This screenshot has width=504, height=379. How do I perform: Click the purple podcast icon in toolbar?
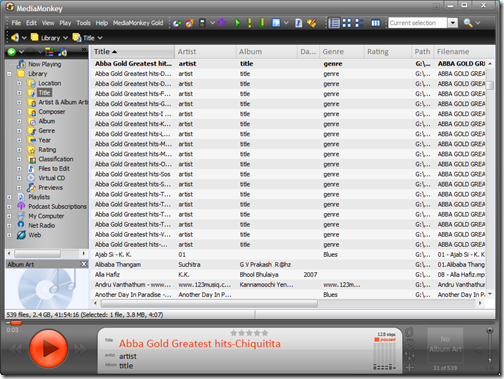click(222, 23)
